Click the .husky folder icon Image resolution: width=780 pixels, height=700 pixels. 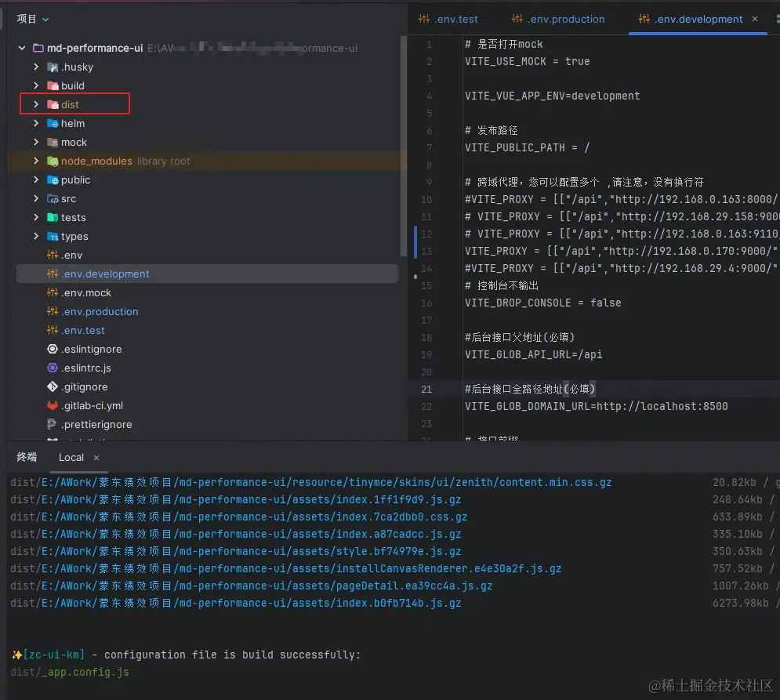53,67
